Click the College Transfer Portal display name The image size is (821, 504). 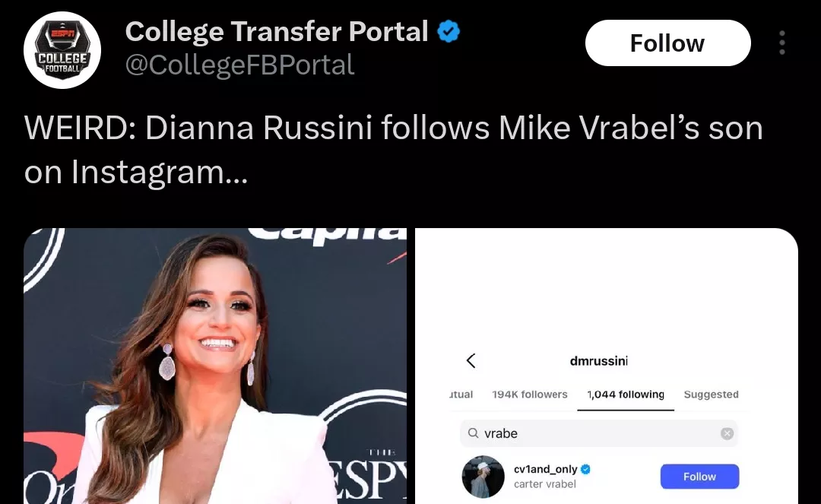point(277,31)
